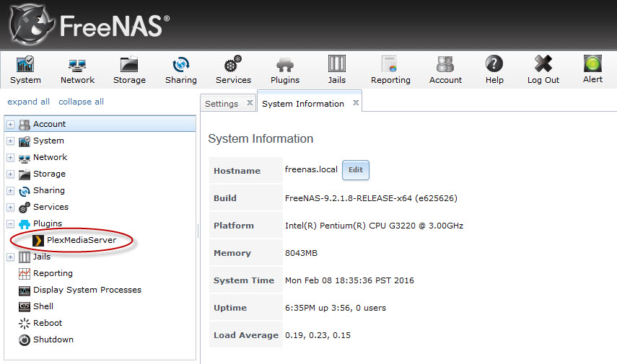This screenshot has height=364, width=617.
Task: Select the Shell tree label
Action: pos(43,306)
